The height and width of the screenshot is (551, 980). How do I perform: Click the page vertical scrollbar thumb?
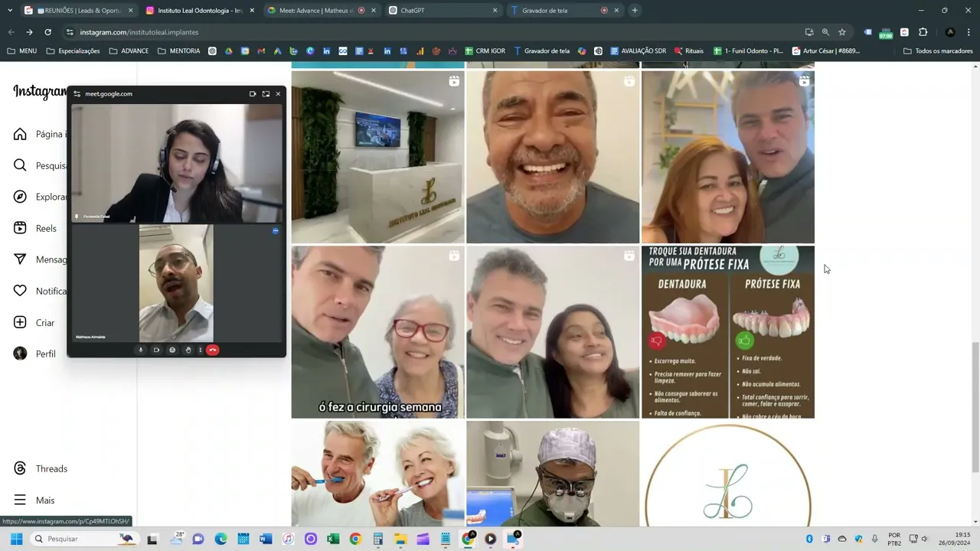click(975, 407)
